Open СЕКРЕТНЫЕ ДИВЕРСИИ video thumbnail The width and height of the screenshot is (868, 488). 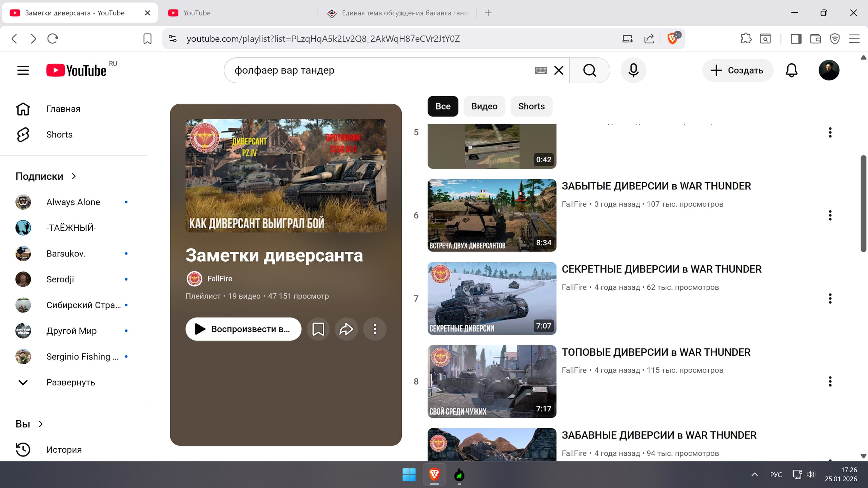492,298
